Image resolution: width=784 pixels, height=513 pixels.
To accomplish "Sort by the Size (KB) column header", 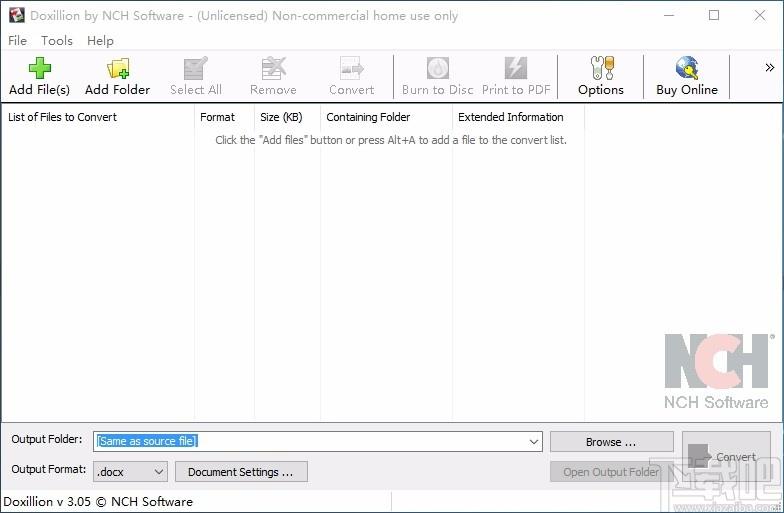I will click(x=287, y=117).
